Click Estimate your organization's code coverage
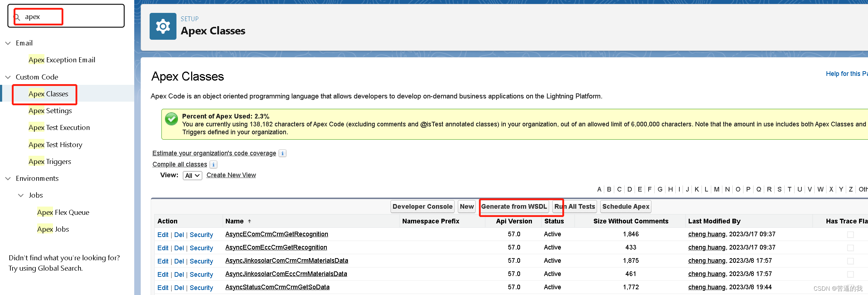Image resolution: width=868 pixels, height=295 pixels. click(x=214, y=153)
